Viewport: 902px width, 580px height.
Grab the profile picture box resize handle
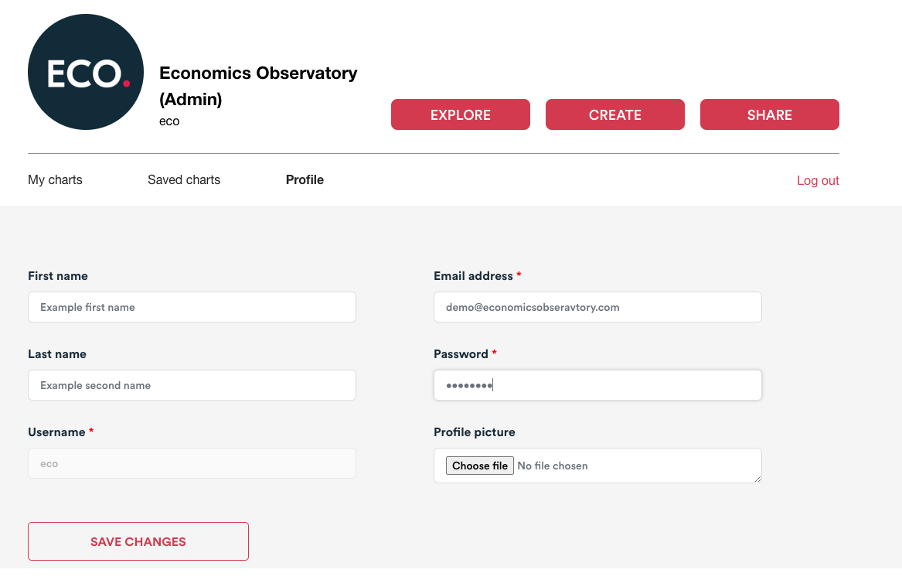758,479
